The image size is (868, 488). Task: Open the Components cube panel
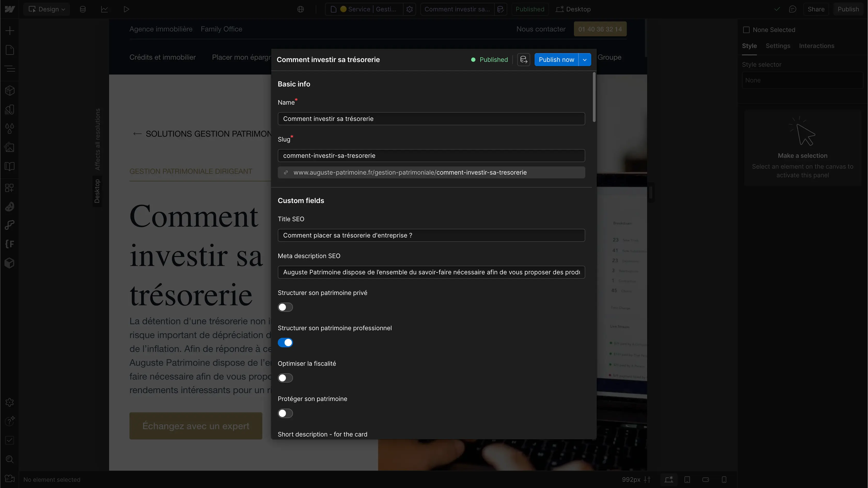click(10, 91)
